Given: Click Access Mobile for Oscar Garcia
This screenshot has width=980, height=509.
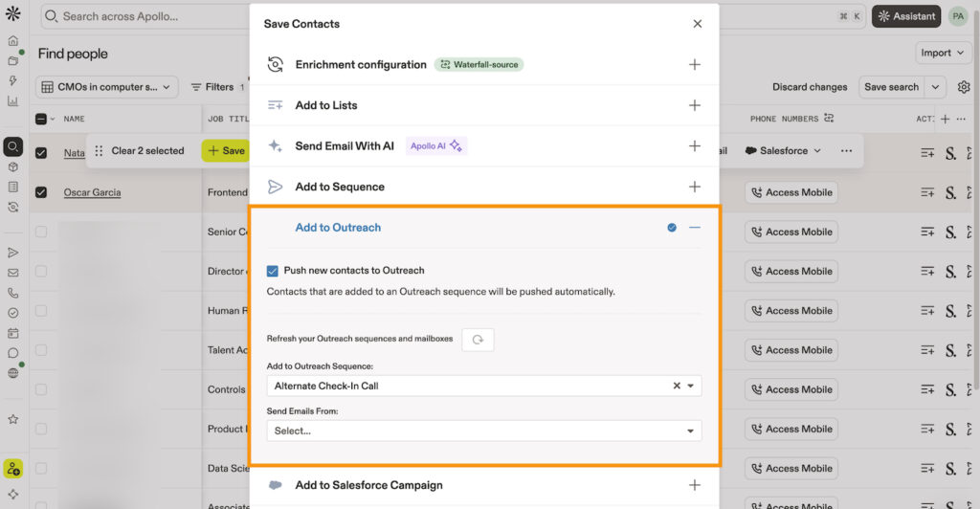Looking at the screenshot, I should pos(791,192).
